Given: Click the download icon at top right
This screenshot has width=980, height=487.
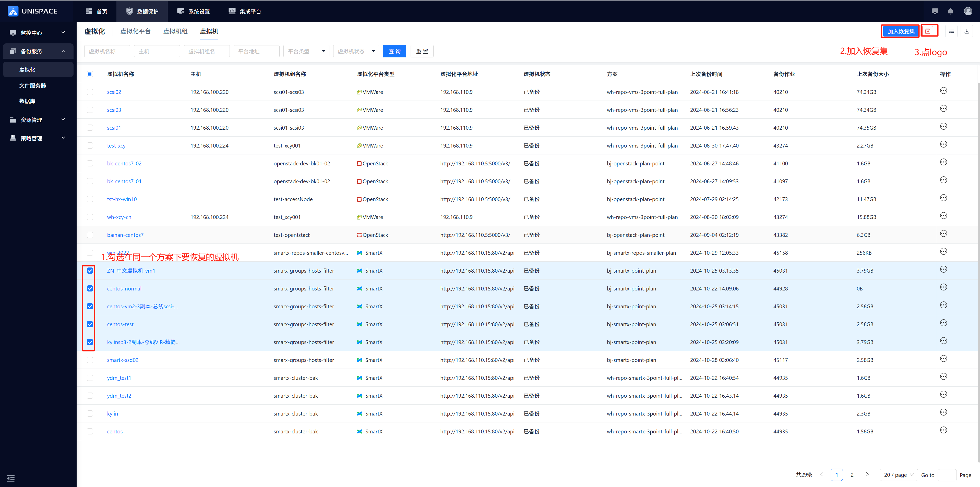Looking at the screenshot, I should pos(967,31).
